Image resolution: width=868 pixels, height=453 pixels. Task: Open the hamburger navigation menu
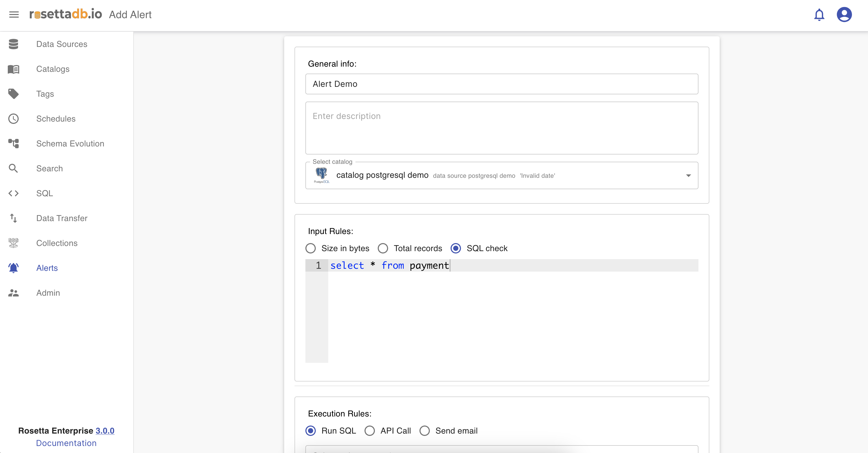point(14,15)
